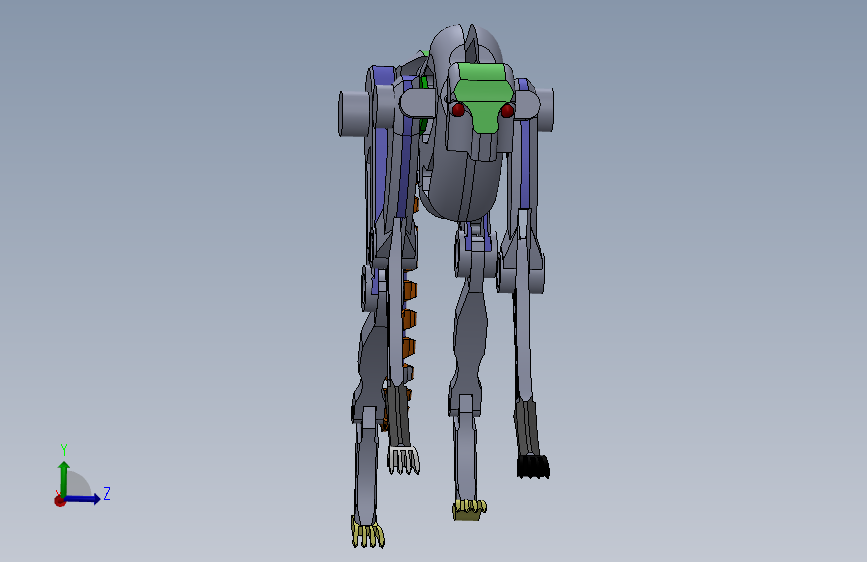
Task: Select the lowest yellow clawed paw
Action: tap(368, 532)
